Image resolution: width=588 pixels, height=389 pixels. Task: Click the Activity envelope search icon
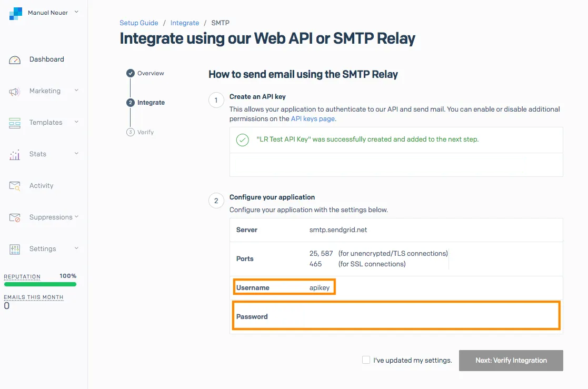tap(15, 186)
